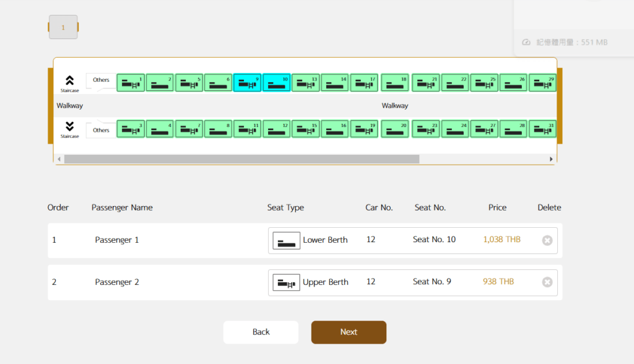Select seat 3 in the bottom row
This screenshot has height=364, width=634.
click(x=131, y=129)
